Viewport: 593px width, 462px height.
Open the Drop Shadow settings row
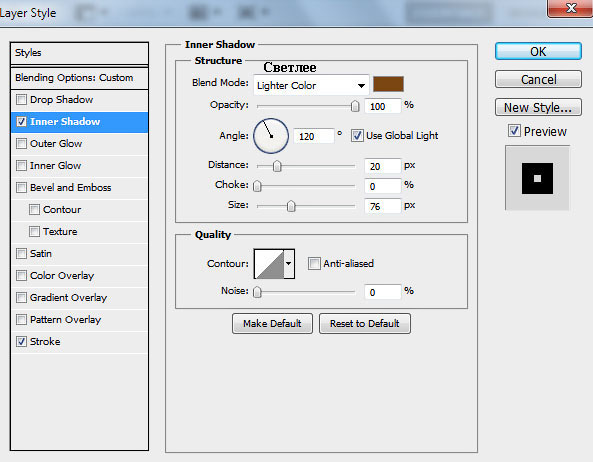79,100
